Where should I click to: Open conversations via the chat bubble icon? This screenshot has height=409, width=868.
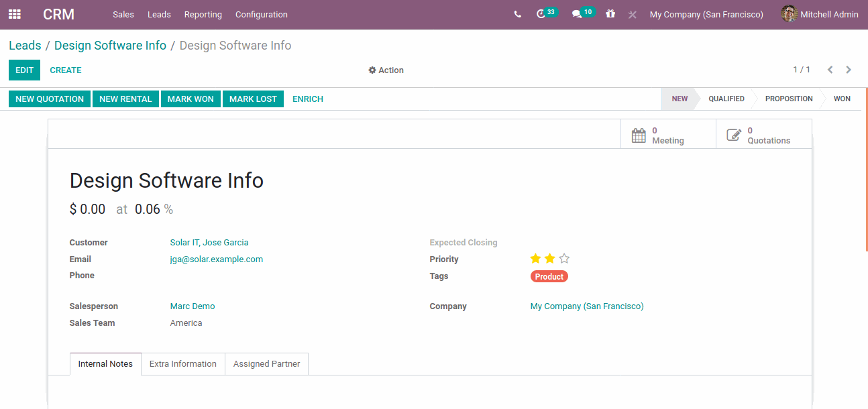(578, 13)
